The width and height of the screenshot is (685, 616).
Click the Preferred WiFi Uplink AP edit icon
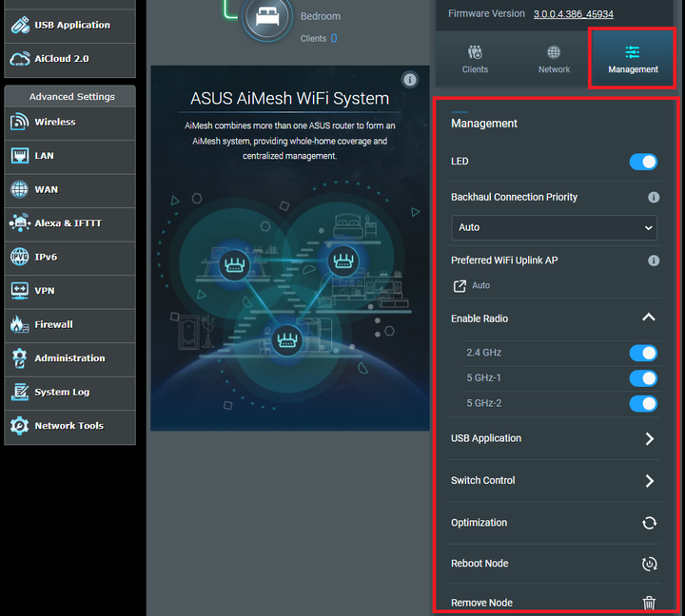coord(460,286)
